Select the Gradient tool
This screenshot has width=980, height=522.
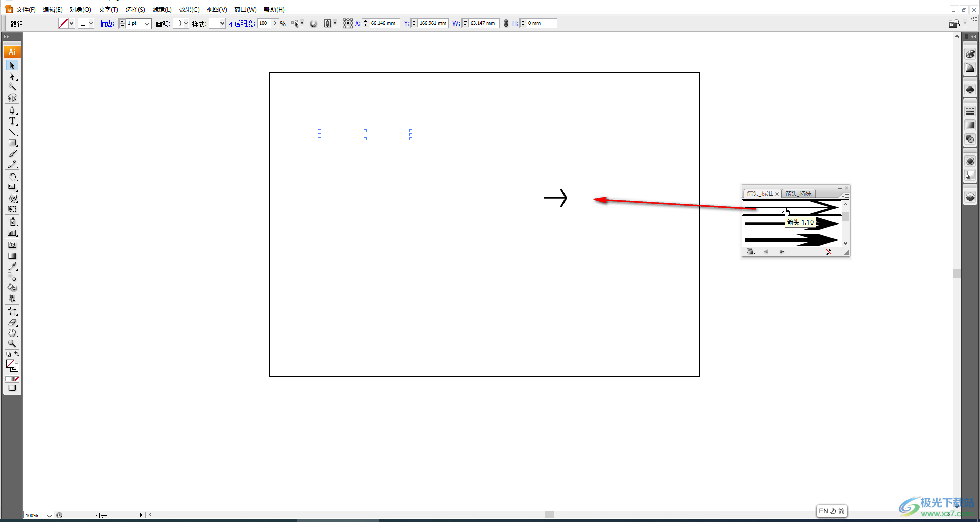tap(12, 256)
